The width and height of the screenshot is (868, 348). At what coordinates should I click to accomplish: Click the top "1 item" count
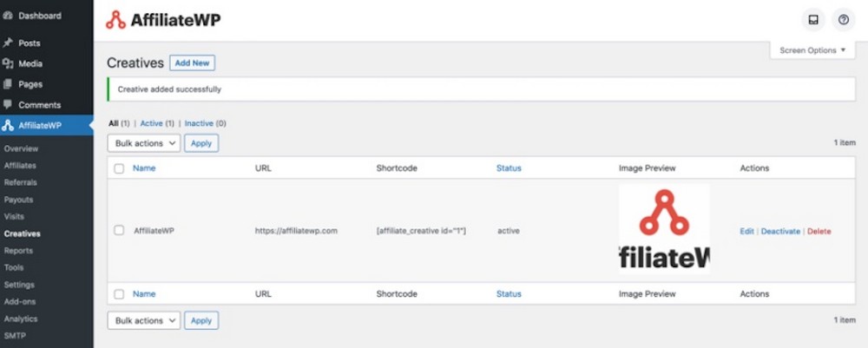tap(845, 142)
